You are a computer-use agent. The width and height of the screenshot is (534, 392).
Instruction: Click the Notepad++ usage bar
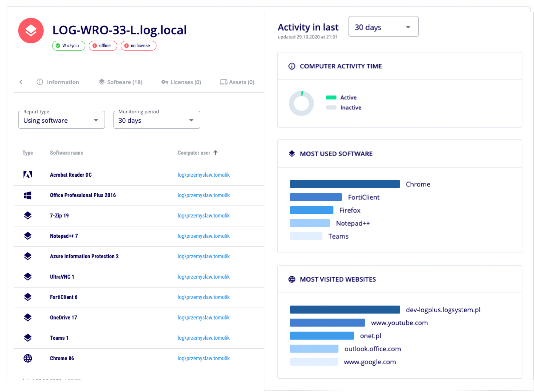[310, 223]
